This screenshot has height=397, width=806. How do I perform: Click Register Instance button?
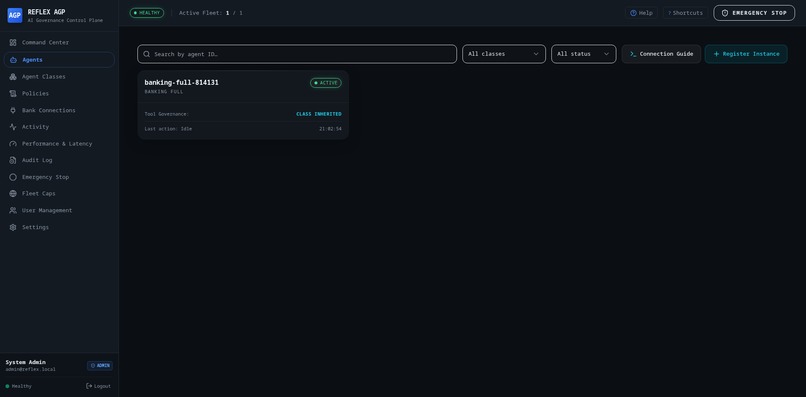(746, 54)
